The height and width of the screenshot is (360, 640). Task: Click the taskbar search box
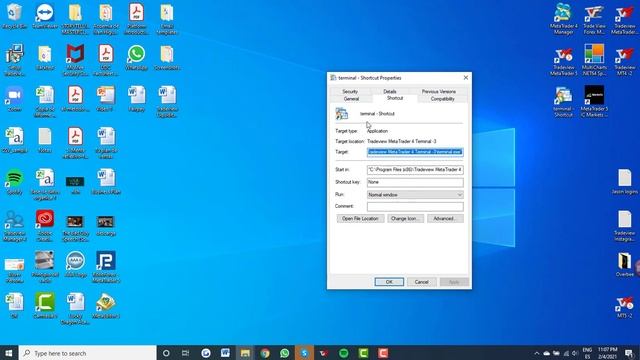click(88, 353)
